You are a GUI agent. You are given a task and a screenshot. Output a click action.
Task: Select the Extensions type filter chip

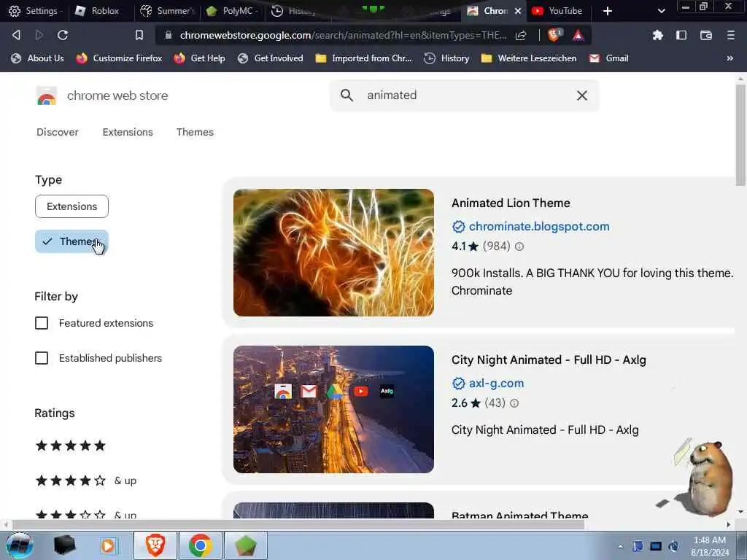coord(71,206)
